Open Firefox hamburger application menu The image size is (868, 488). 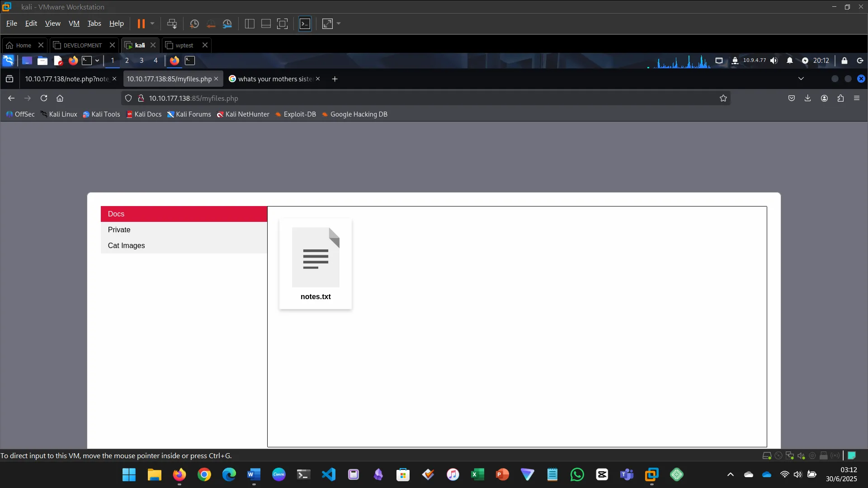857,98
